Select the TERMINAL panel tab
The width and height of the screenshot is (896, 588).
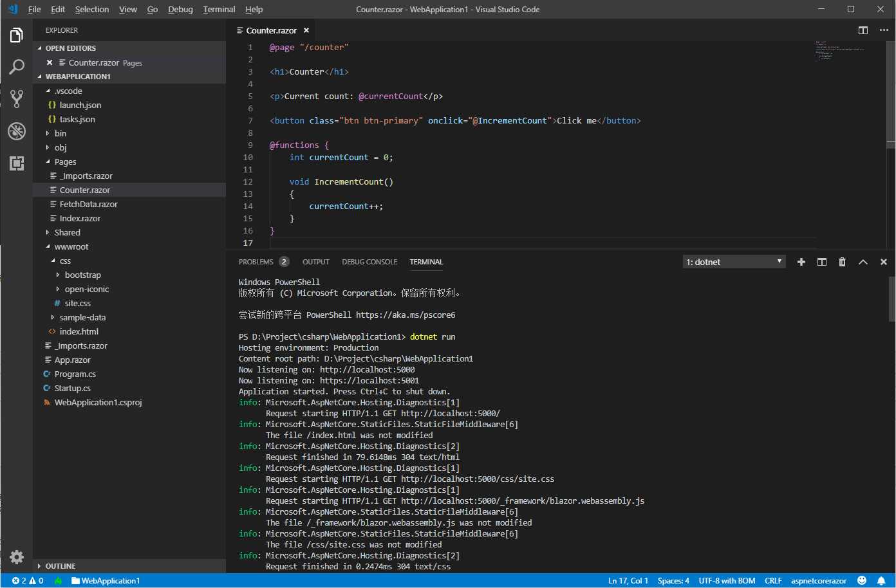click(x=426, y=262)
